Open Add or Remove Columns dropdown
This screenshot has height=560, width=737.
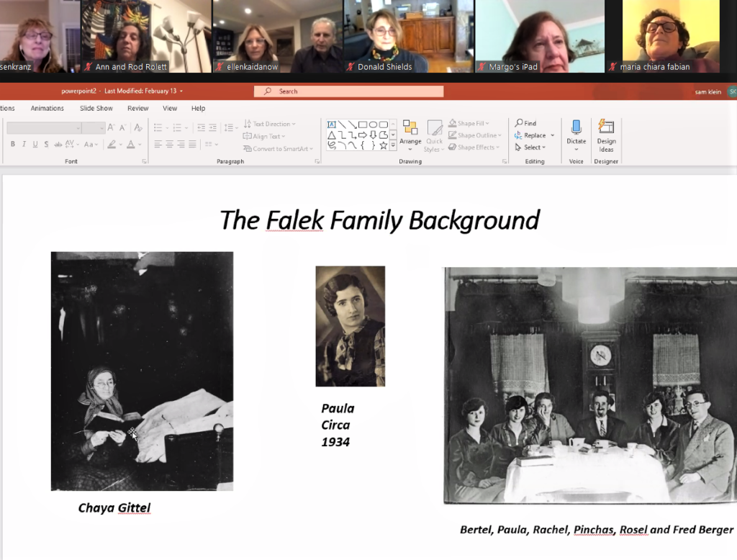(212, 145)
